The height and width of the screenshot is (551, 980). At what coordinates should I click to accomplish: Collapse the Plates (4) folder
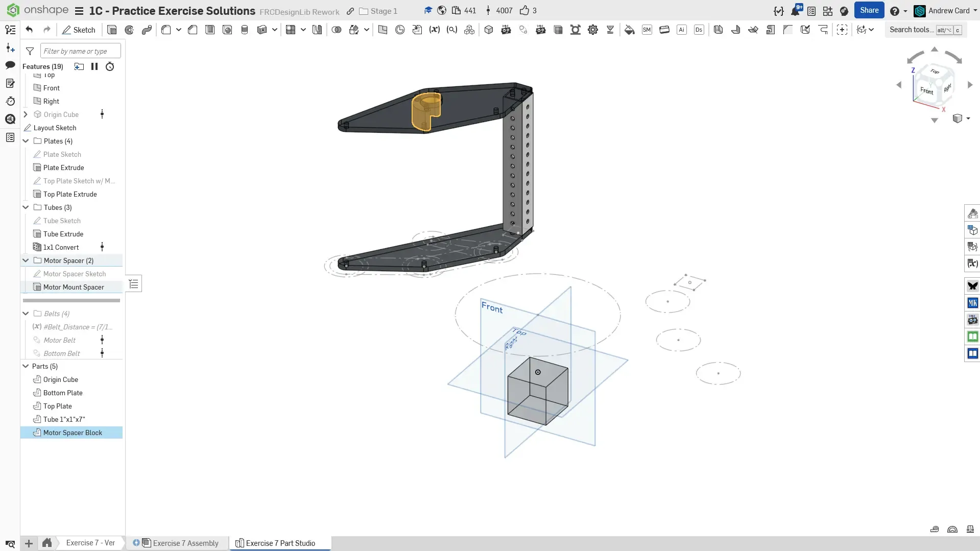[26, 141]
